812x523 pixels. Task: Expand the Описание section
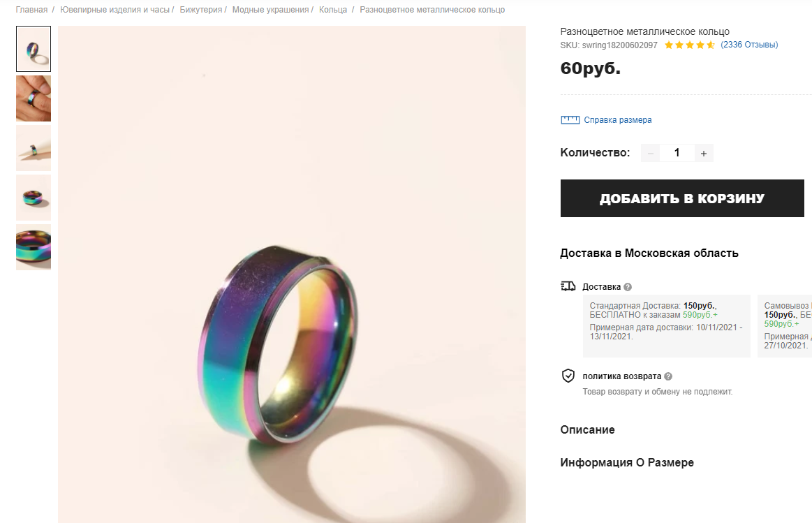587,430
